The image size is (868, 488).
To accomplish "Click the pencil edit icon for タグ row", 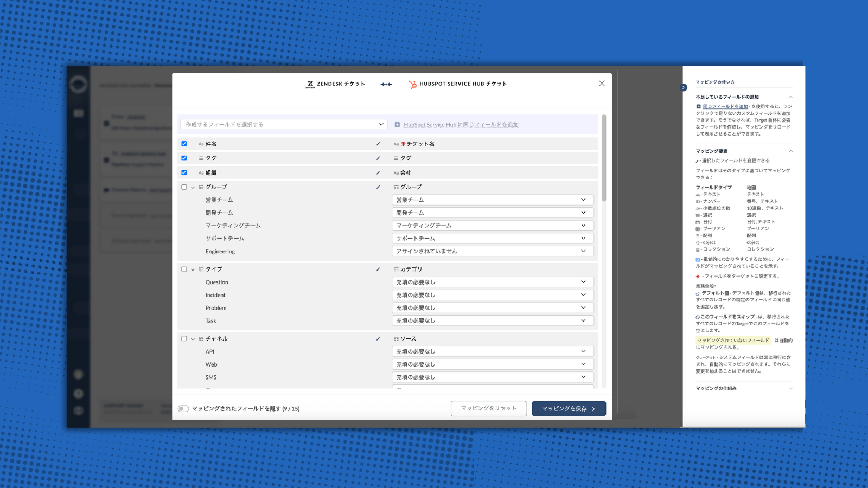I will 378,158.
